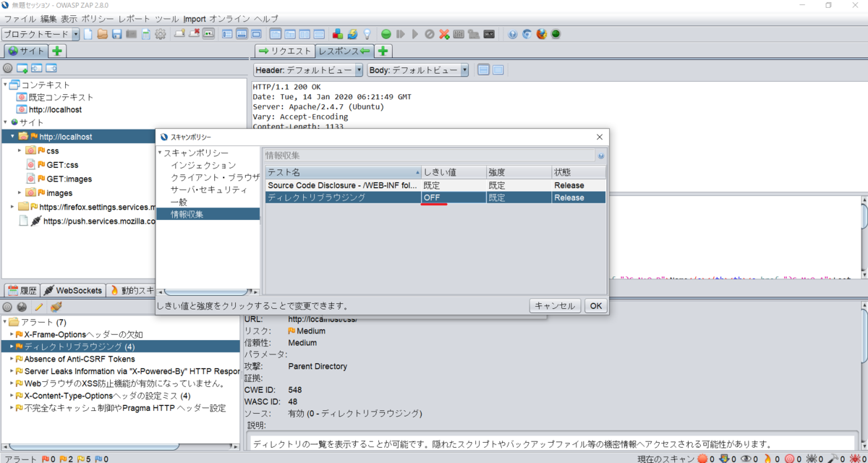Expand the firefox.settings.services site node

click(x=12, y=207)
